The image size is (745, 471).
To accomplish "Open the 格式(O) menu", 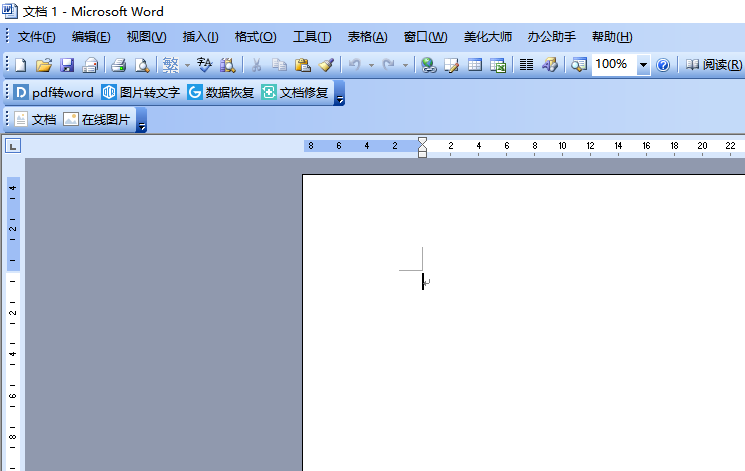I will (x=255, y=37).
